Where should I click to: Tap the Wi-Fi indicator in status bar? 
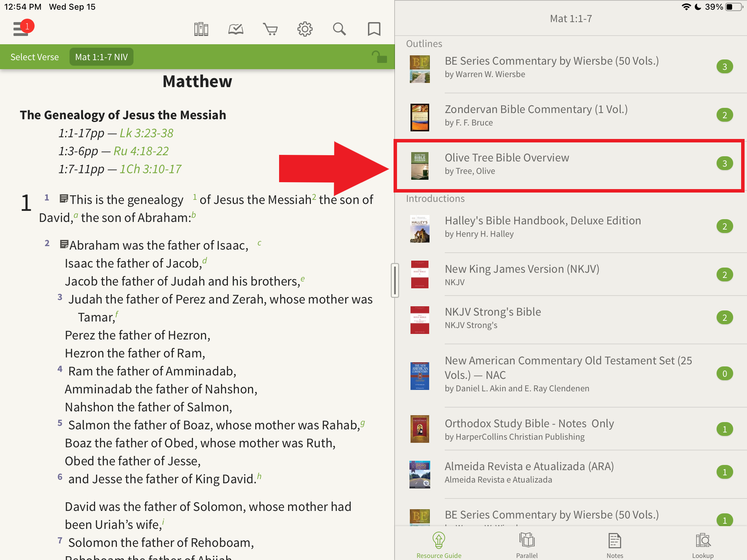pyautogui.click(x=686, y=7)
